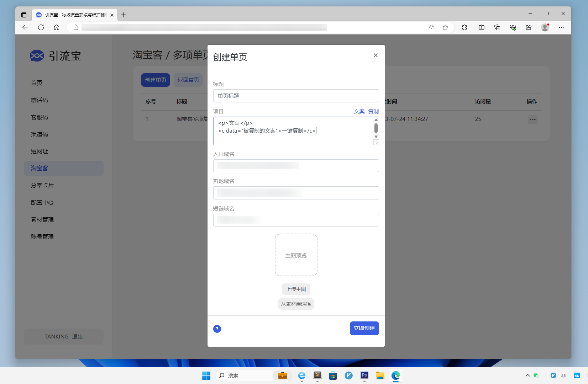
Task: Click the textarea resize handle
Action: coord(376,142)
